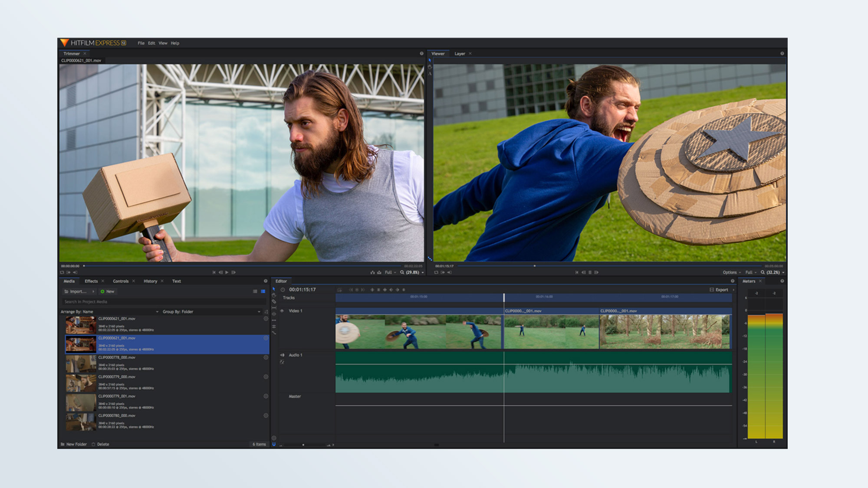Image resolution: width=868 pixels, height=488 pixels.
Task: Click the Trimmer overlay clip icon
Action: 379,272
